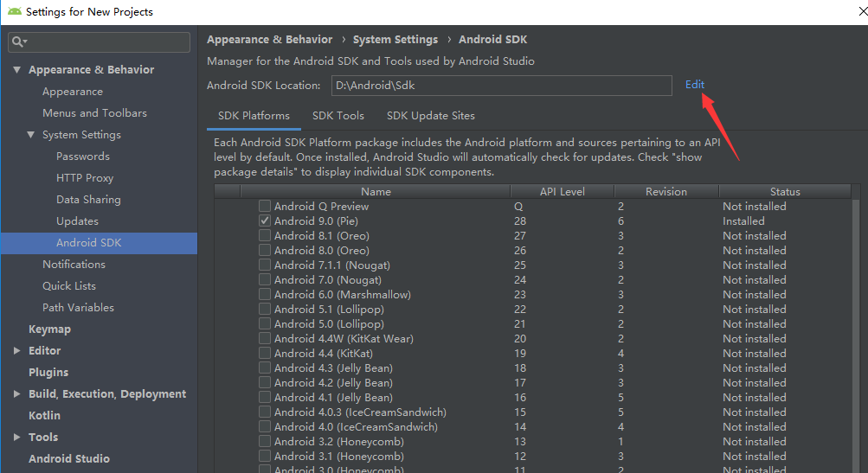The height and width of the screenshot is (473, 868).
Task: Open HTTP Proxy settings
Action: tap(85, 177)
